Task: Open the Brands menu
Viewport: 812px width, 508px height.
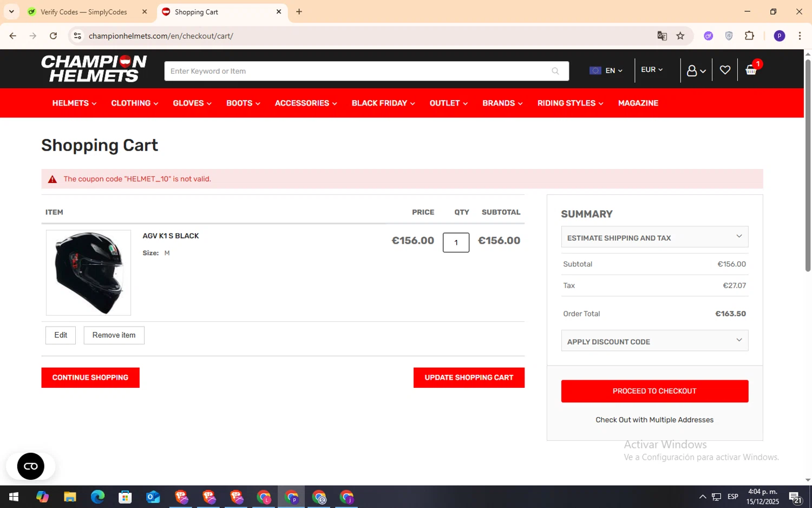Action: pos(502,103)
